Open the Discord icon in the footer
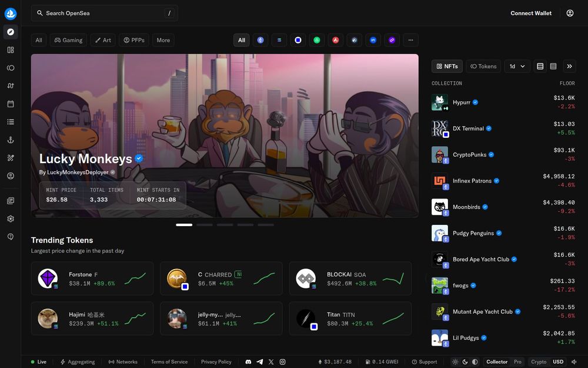The width and height of the screenshot is (588, 368). [248, 362]
